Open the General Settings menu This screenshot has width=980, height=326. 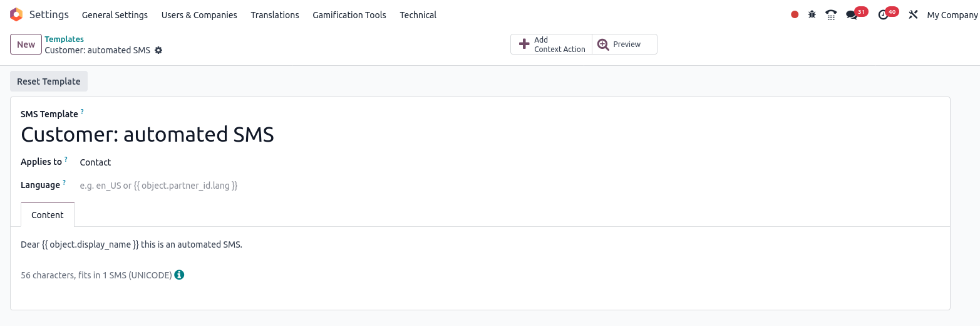(x=115, y=15)
